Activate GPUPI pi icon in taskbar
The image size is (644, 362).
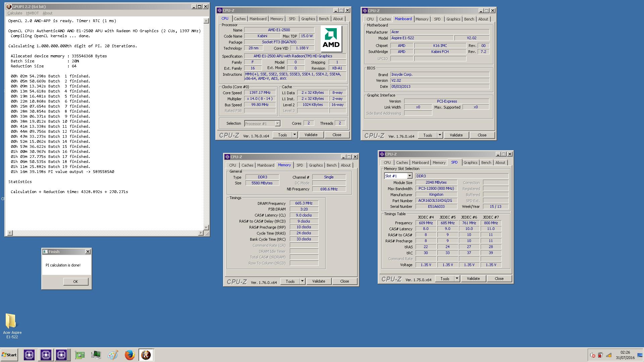pyautogui.click(x=146, y=355)
